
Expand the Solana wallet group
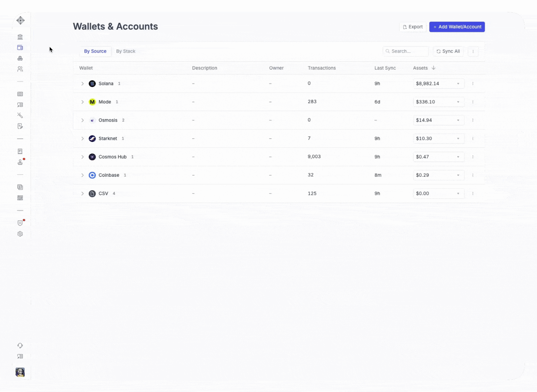(x=82, y=83)
